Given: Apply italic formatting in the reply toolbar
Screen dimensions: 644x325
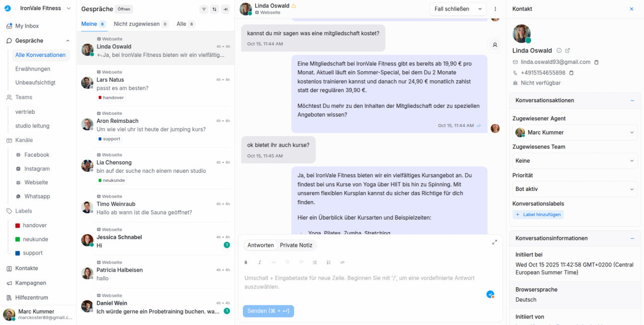Looking at the screenshot, I should click(x=260, y=262).
